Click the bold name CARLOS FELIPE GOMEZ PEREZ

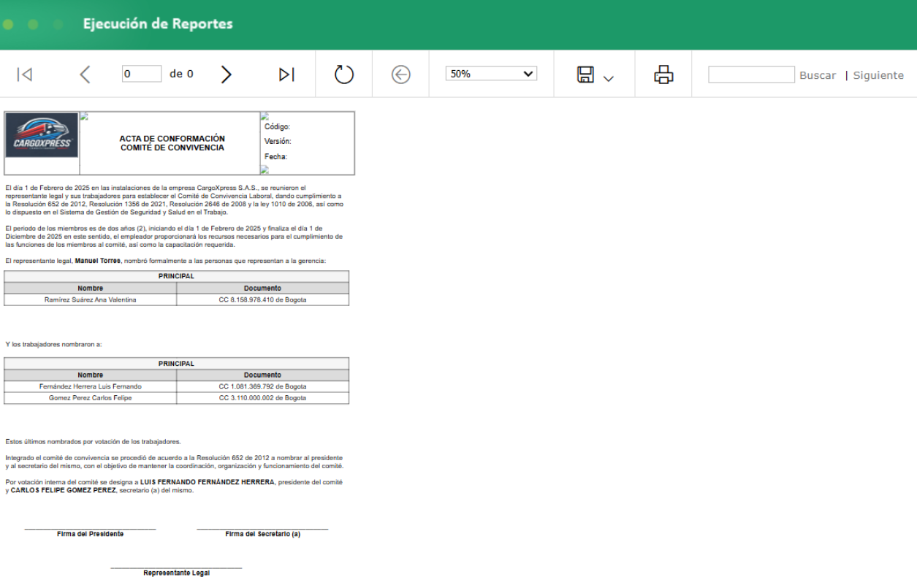coord(63,490)
